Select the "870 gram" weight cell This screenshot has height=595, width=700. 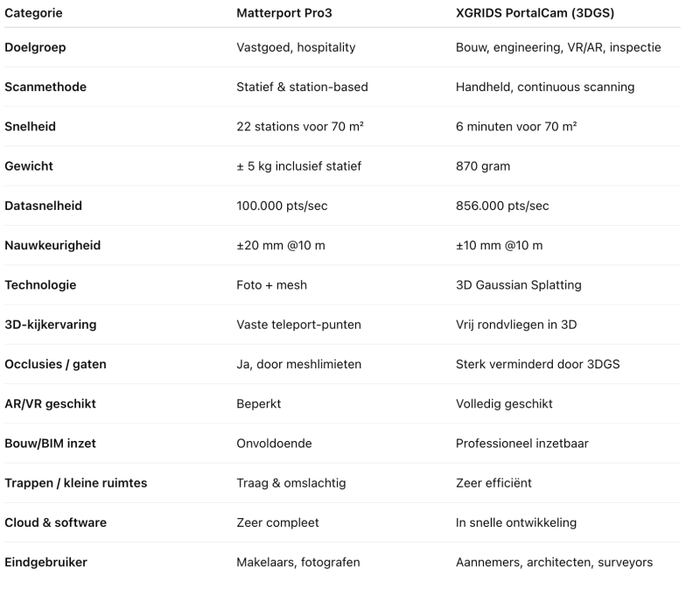482,166
